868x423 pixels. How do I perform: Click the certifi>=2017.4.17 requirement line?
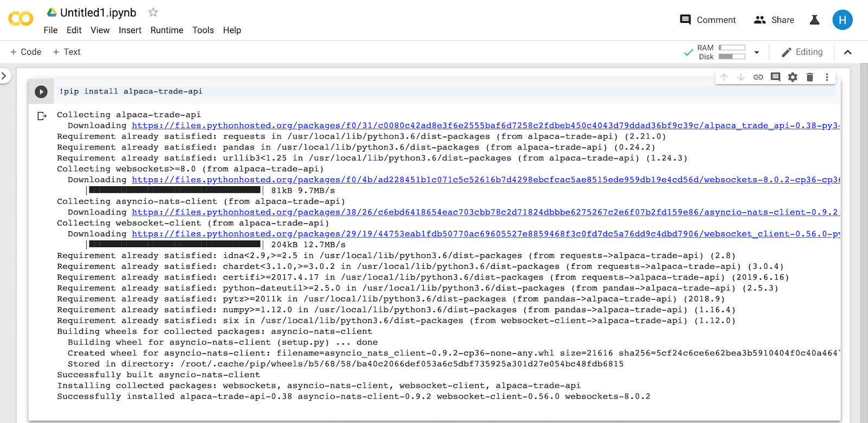(423, 277)
